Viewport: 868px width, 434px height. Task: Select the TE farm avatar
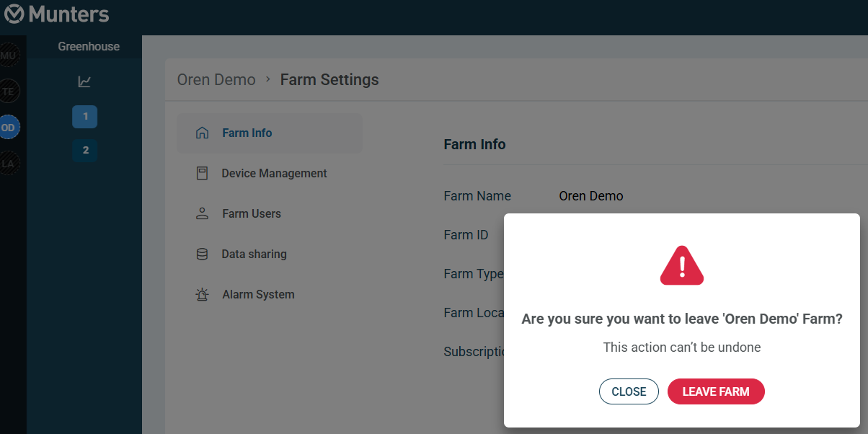pyautogui.click(x=9, y=91)
